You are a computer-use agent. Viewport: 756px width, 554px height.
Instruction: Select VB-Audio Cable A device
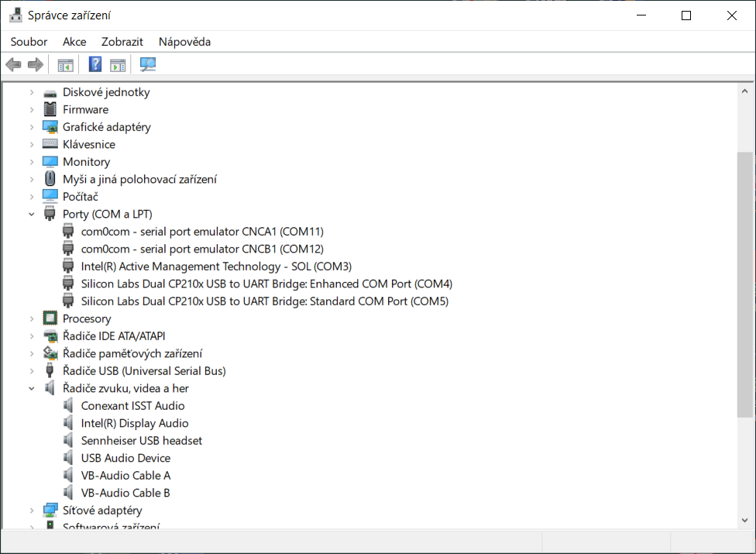pos(125,476)
